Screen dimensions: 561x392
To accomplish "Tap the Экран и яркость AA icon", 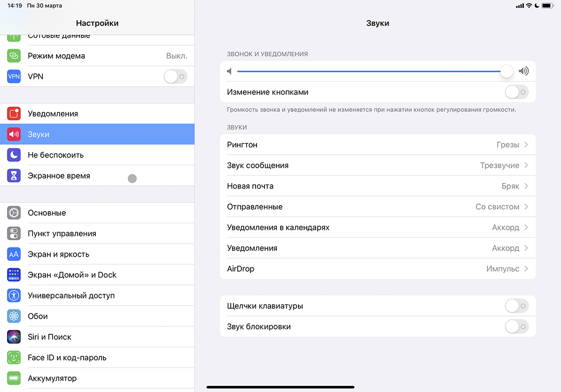I will coord(14,254).
